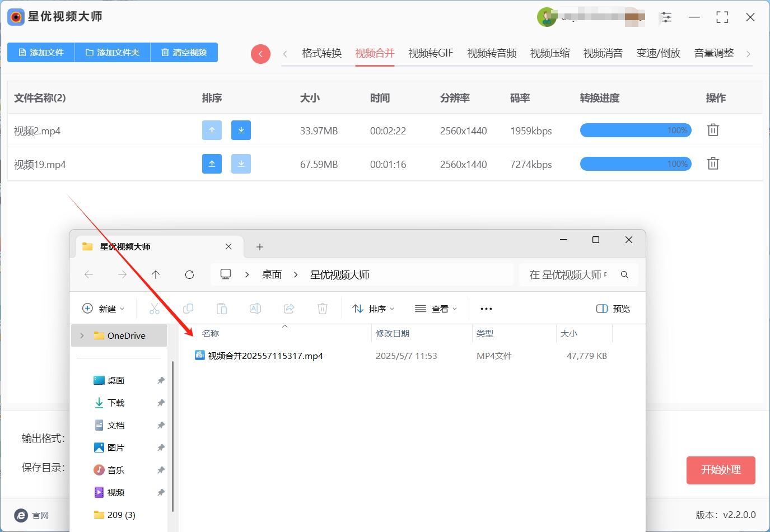Click the 清空视频 button
Viewport: 770px width, 532px height.
[184, 52]
